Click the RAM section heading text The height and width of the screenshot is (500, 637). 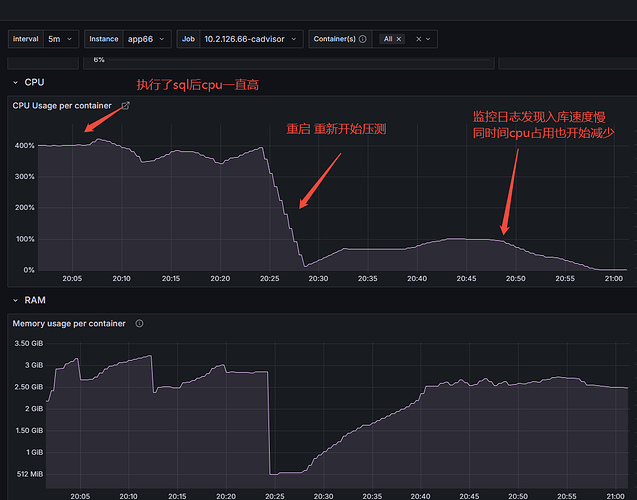click(34, 299)
